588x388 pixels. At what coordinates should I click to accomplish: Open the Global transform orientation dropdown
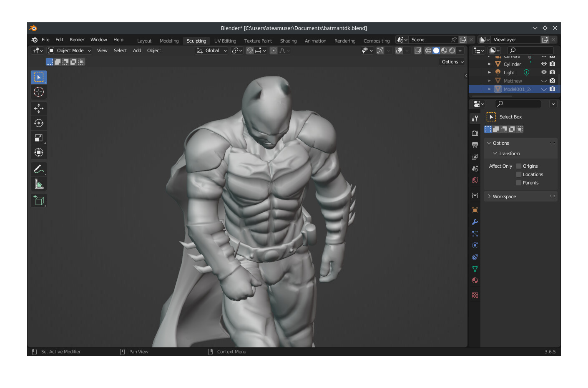click(211, 50)
